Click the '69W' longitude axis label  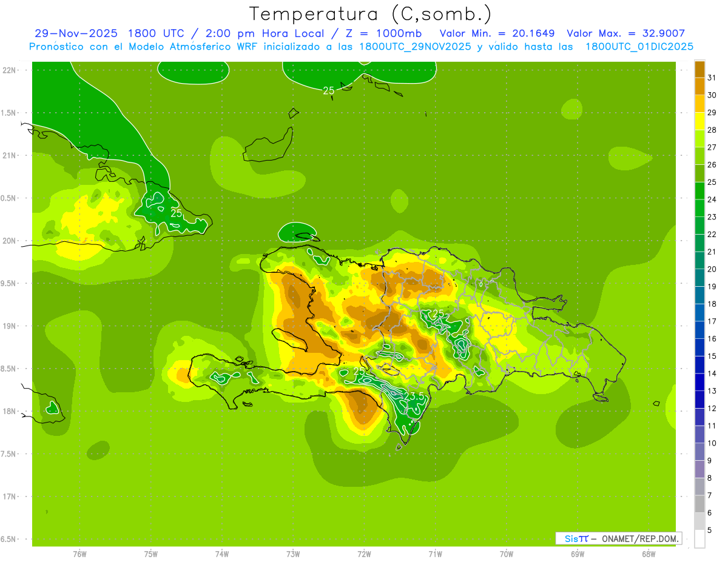(x=578, y=554)
